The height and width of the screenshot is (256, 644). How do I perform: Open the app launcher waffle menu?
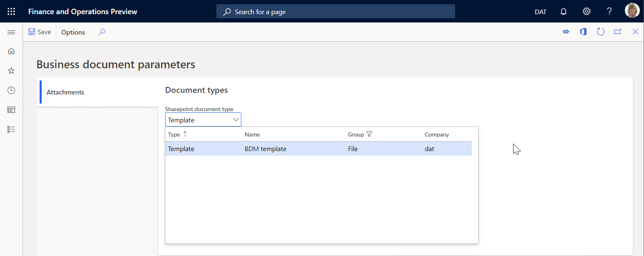pos(11,12)
